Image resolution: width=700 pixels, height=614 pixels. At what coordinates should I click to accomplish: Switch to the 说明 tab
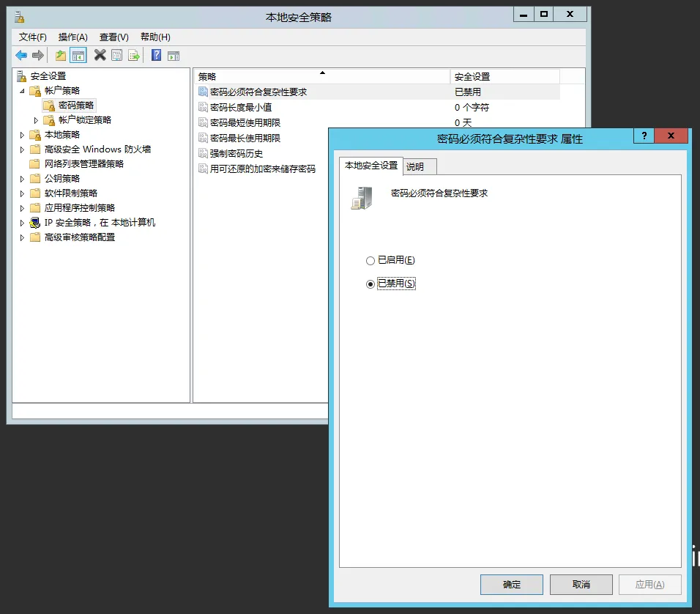pyautogui.click(x=415, y=167)
